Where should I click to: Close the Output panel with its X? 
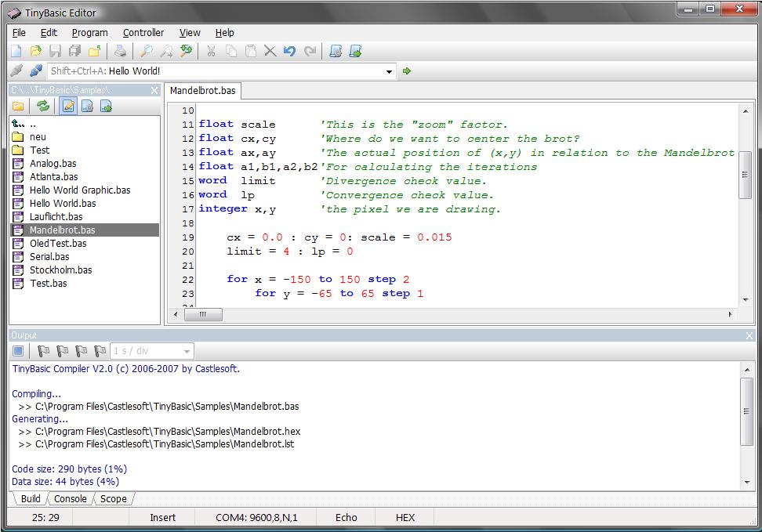point(749,335)
